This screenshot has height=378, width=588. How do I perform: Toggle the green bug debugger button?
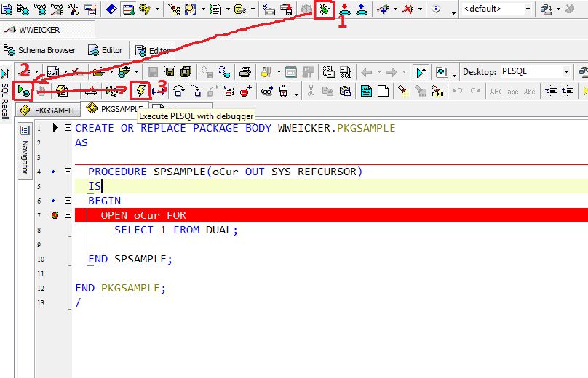[325, 9]
